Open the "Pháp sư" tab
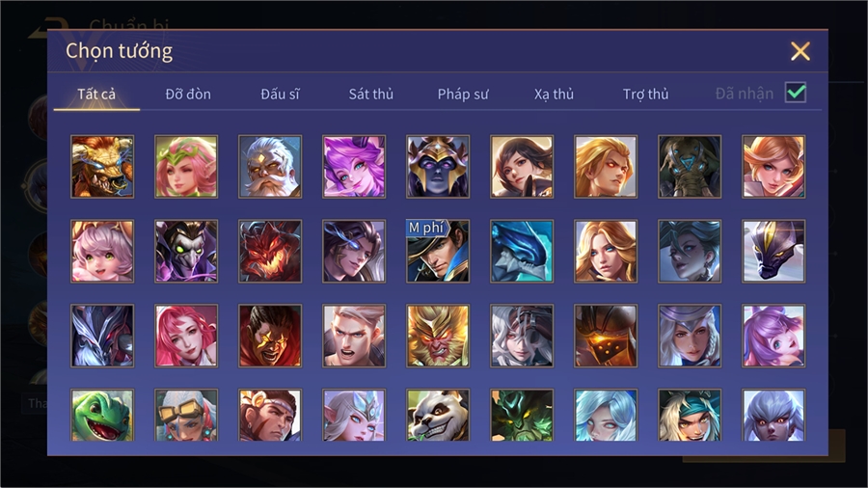 [463, 95]
